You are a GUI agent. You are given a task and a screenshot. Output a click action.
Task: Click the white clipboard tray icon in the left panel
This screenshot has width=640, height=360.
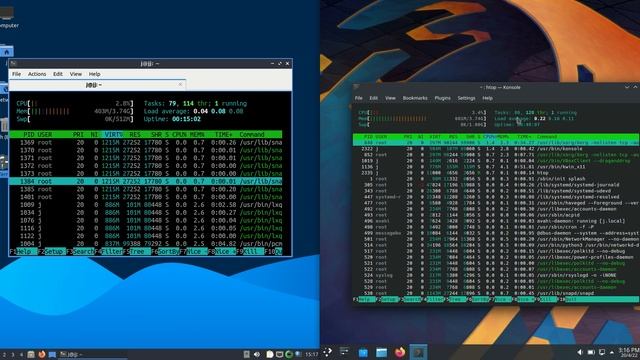270,354
